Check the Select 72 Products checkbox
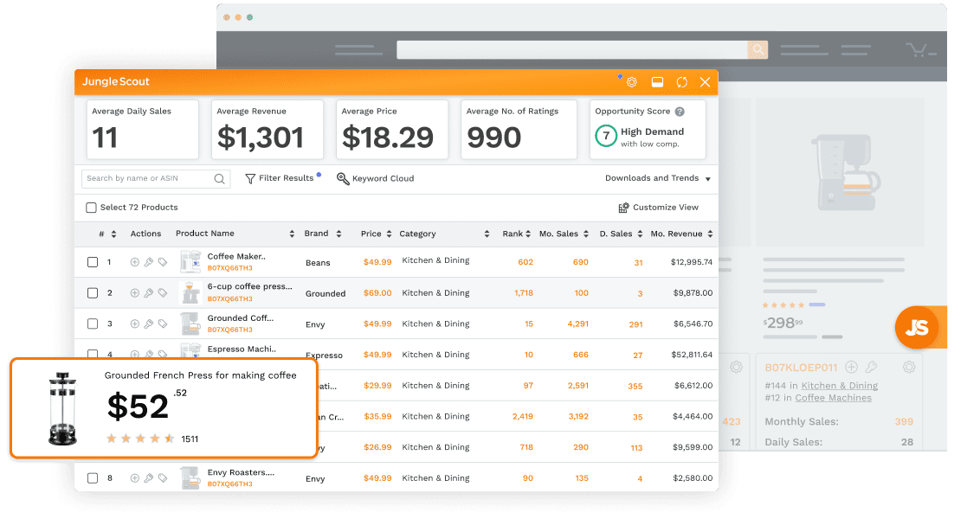This screenshot has height=519, width=980. click(91, 208)
